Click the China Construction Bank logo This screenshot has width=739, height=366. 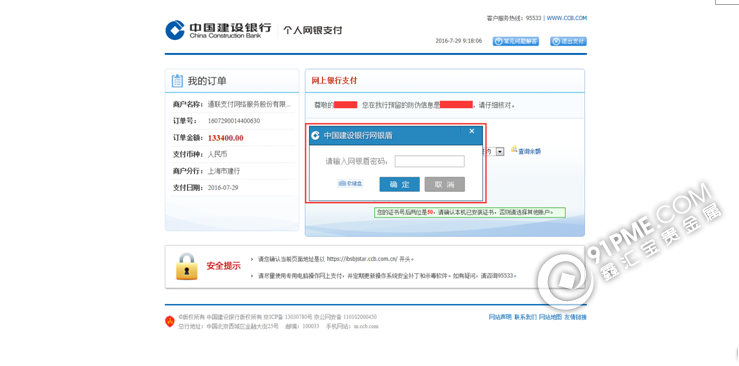[218, 30]
